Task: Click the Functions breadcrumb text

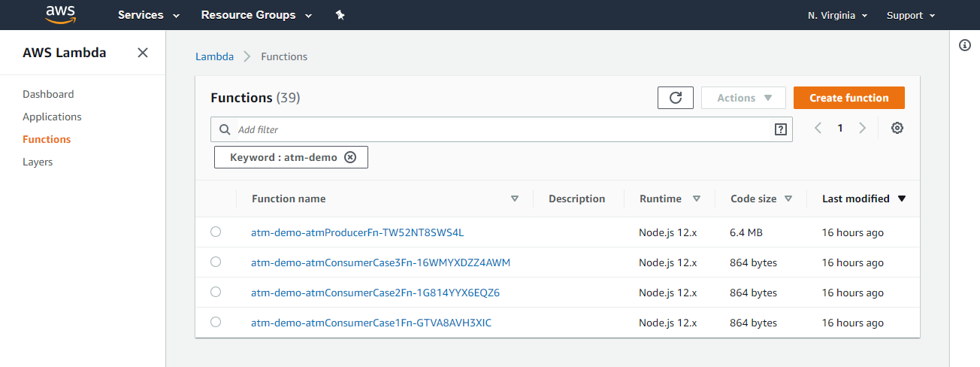Action: [x=284, y=56]
